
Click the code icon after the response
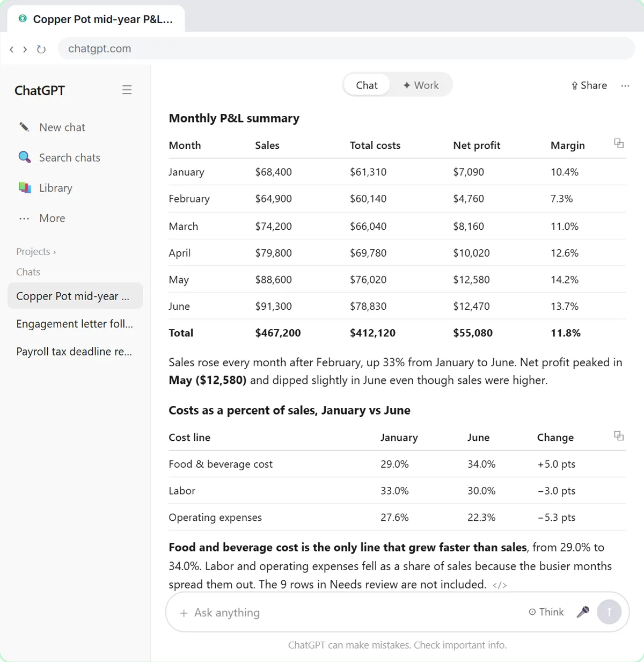pos(500,585)
